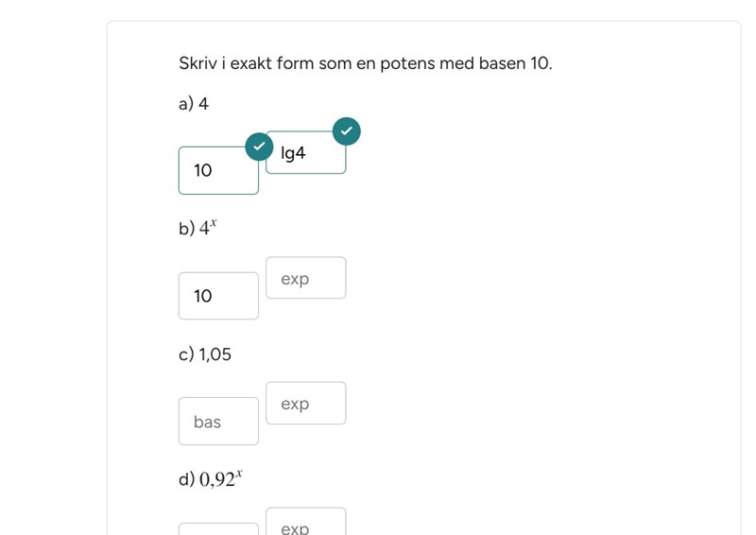Click the 'a) 4' question label
This screenshot has width=756, height=535.
[x=194, y=104]
